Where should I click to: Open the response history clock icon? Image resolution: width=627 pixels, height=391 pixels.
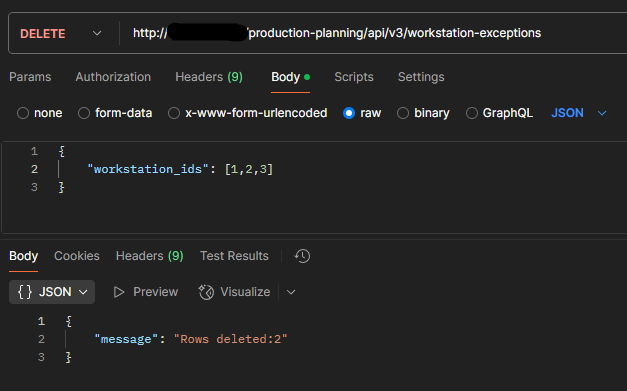point(302,256)
